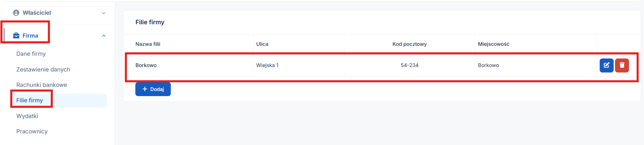Navigate to Pracownicy
644x145 pixels.
click(x=32, y=131)
